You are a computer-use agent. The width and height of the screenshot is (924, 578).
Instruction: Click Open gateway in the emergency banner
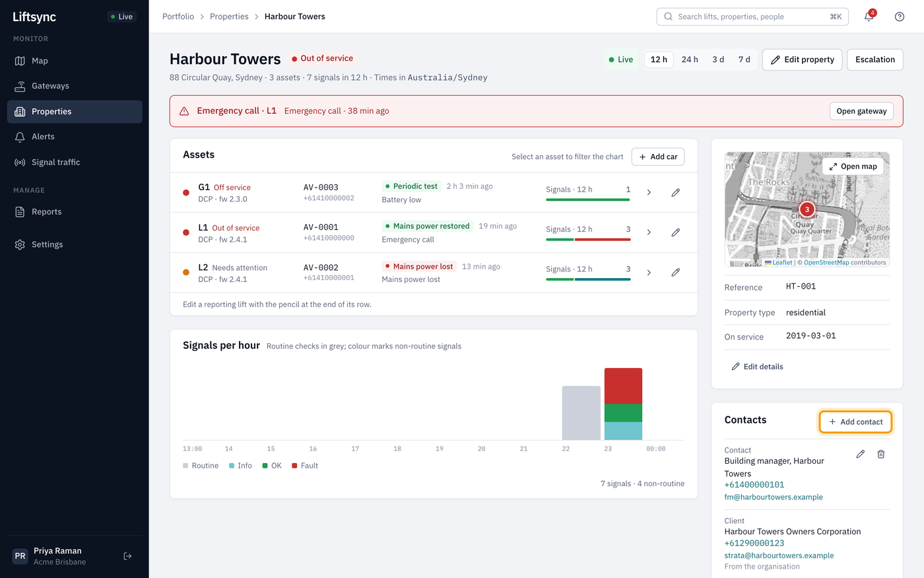(861, 111)
